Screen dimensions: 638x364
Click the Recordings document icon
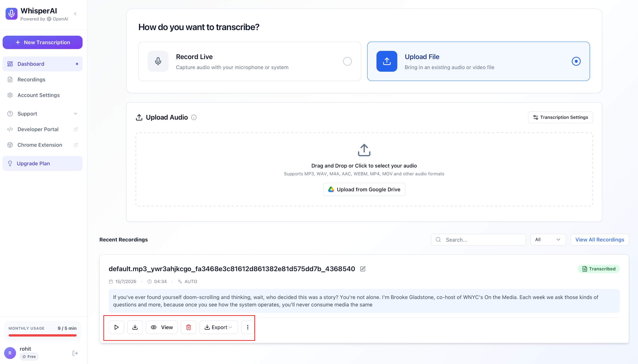(10, 80)
